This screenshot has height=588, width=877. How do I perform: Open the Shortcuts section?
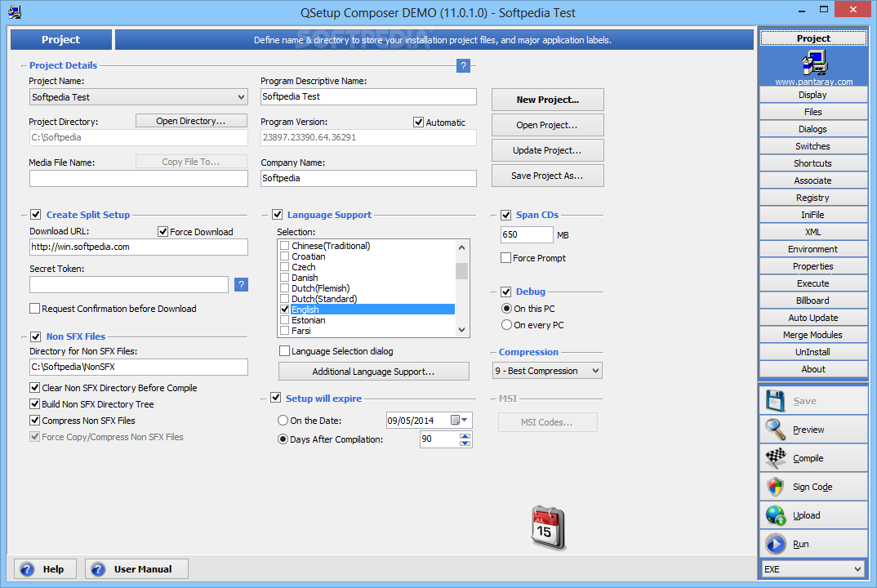pos(813,163)
